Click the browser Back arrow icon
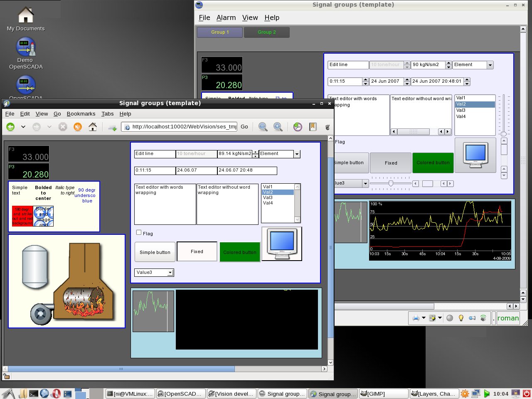 (x=10, y=127)
